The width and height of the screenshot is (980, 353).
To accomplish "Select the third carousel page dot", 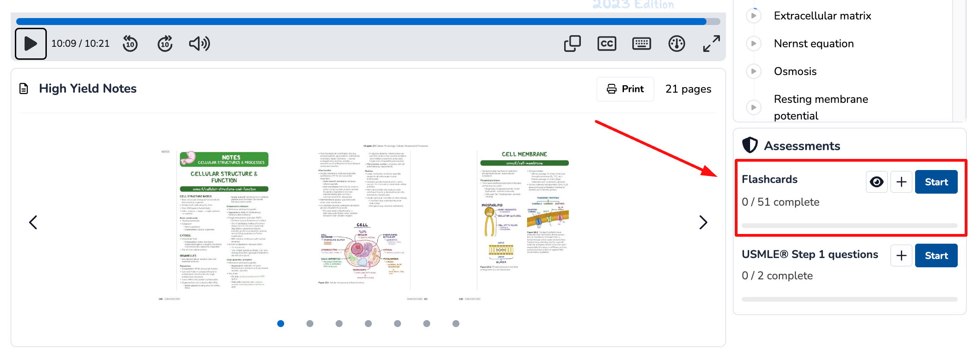I will pyautogui.click(x=339, y=324).
